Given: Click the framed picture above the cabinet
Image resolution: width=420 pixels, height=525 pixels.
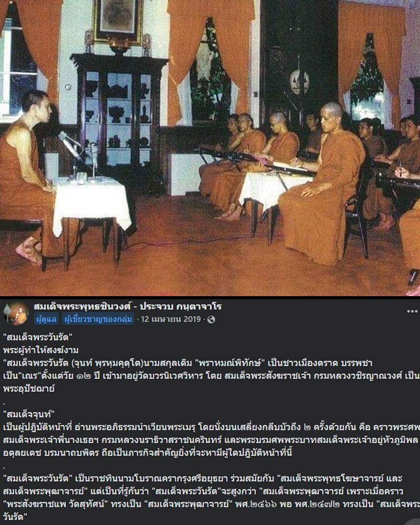Looking at the screenshot, I should (x=117, y=20).
